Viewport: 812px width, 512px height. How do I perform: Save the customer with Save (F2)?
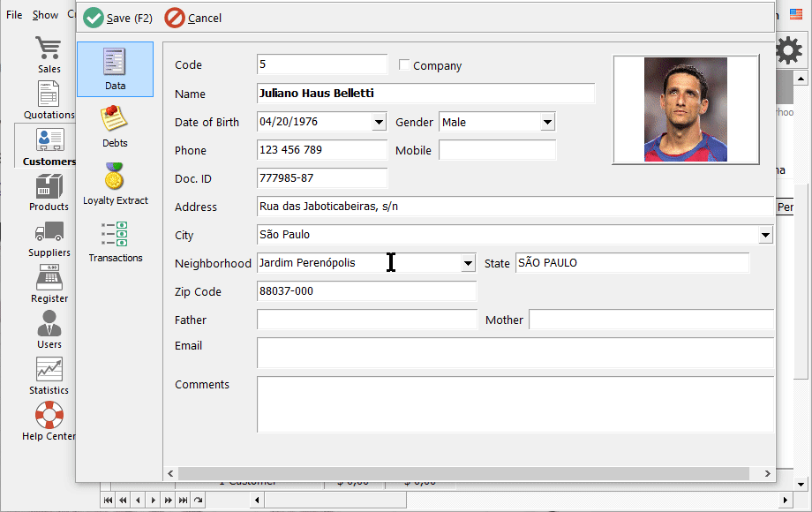(x=117, y=17)
